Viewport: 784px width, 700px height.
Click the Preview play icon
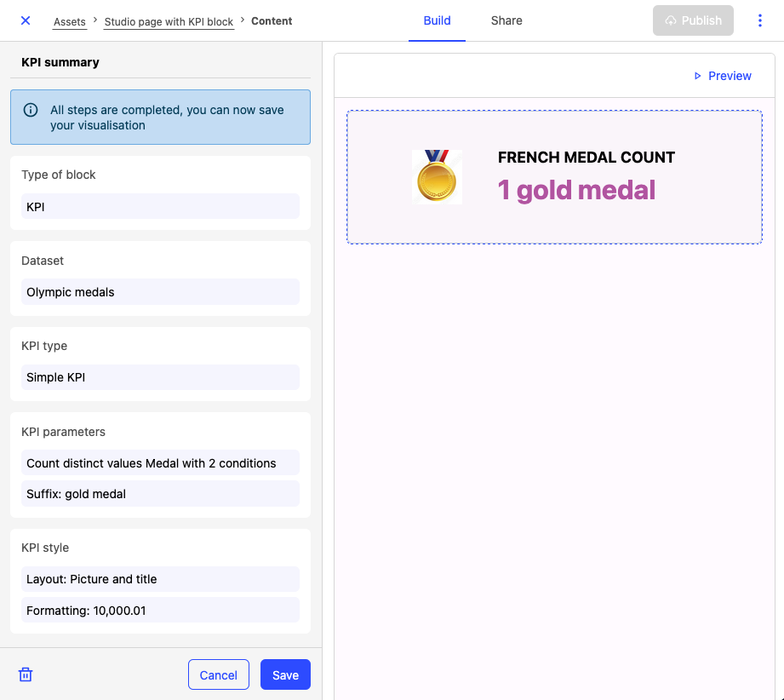[698, 76]
